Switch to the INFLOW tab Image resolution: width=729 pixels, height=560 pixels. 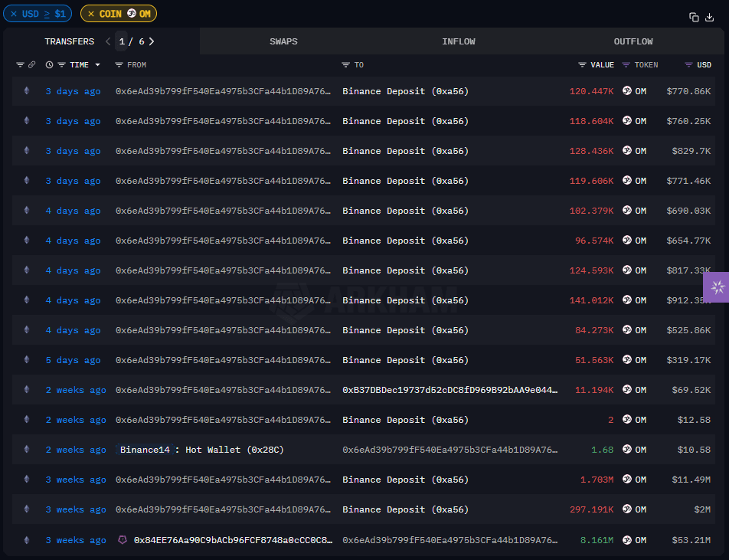[459, 41]
